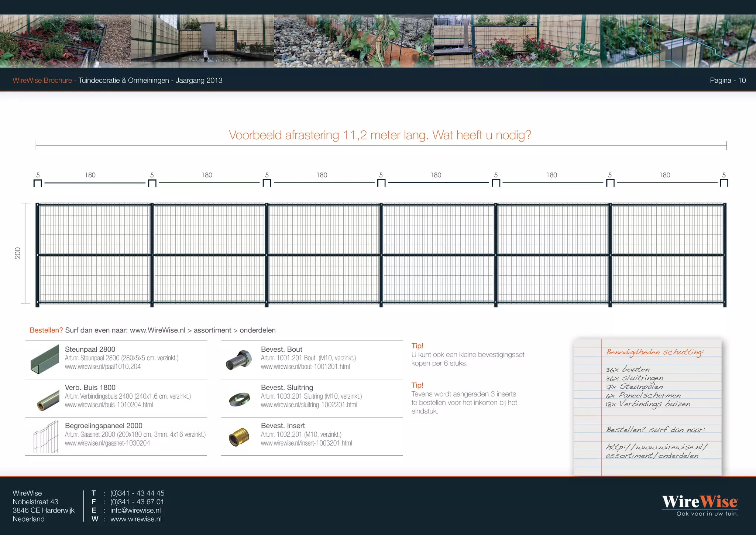
Task: Click the info@wirewise.nl email address
Action: coord(135,510)
